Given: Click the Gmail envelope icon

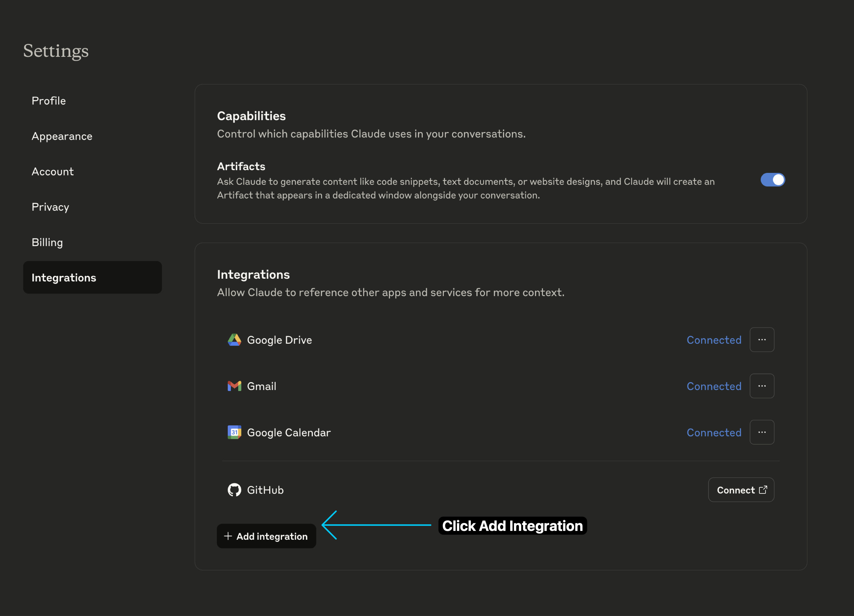Looking at the screenshot, I should 234,386.
